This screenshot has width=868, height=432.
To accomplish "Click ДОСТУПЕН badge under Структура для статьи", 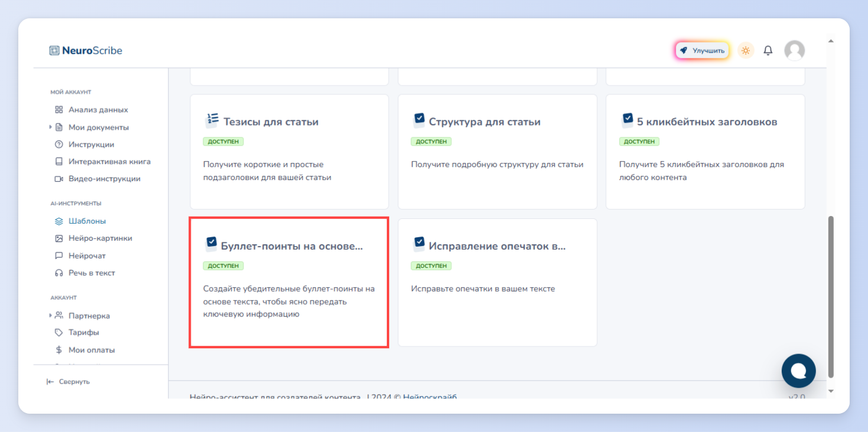I will coord(431,142).
